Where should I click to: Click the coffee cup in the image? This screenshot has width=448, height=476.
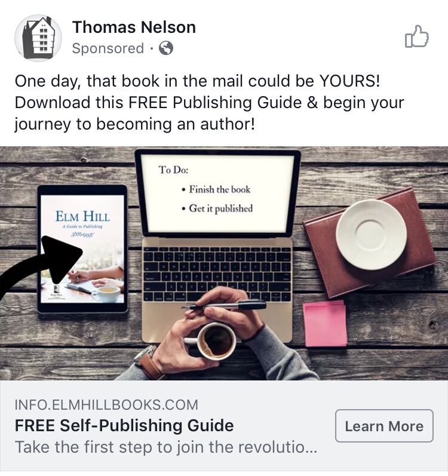[213, 340]
